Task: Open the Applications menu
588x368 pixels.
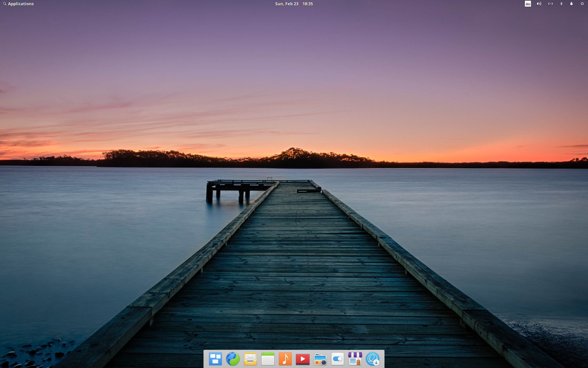Action: (x=18, y=4)
